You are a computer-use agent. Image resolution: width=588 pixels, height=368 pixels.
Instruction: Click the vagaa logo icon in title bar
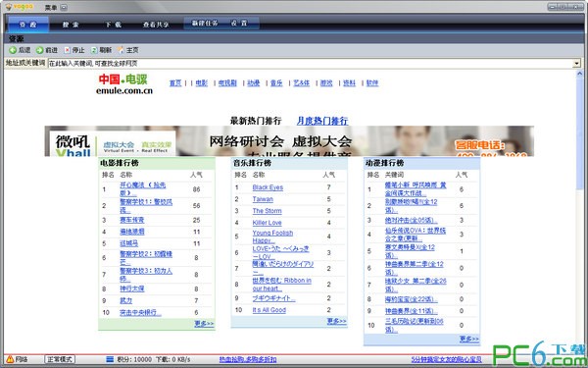pyautogui.click(x=8, y=7)
